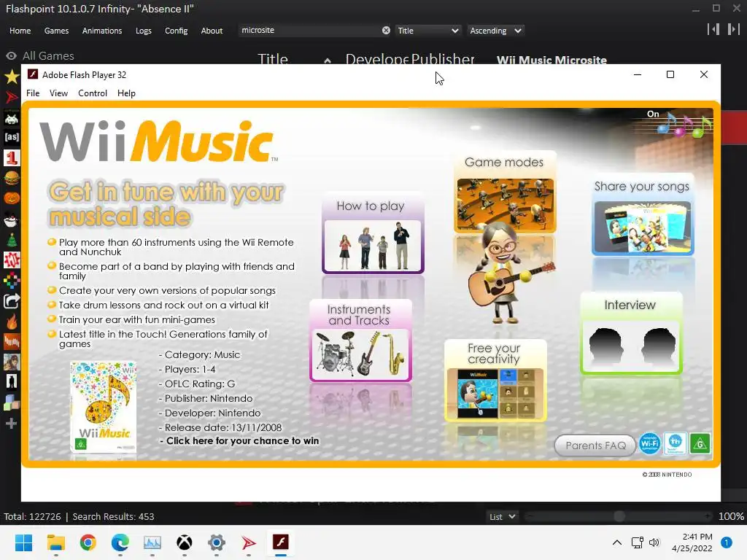Open the Instruments and Tracks panel

tap(360, 341)
